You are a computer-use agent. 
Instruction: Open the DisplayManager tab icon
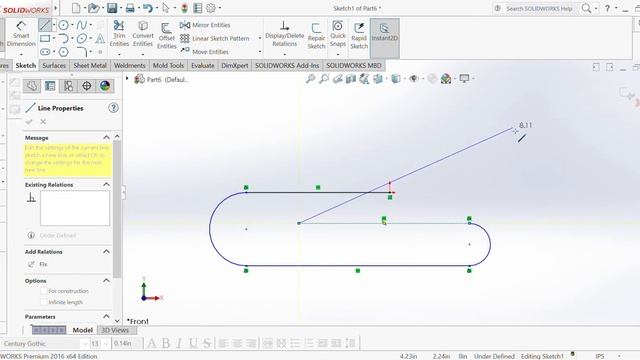(105, 86)
